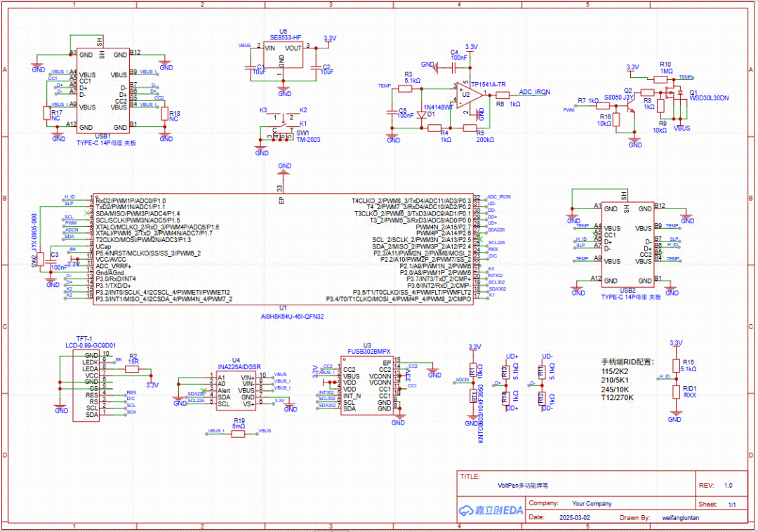Click the RT1 NTC thermistor symbol
This screenshot has height=532, width=758.
point(473,397)
